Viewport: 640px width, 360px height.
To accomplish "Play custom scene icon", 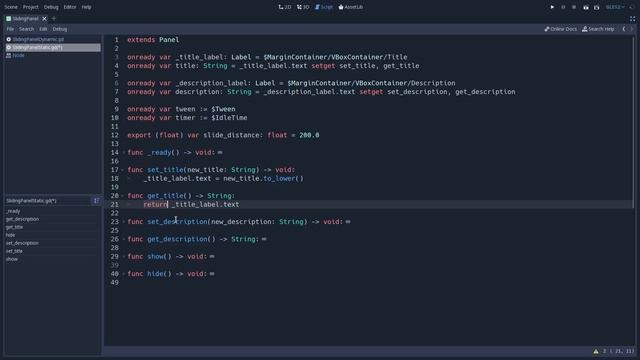I will click(x=597, y=7).
